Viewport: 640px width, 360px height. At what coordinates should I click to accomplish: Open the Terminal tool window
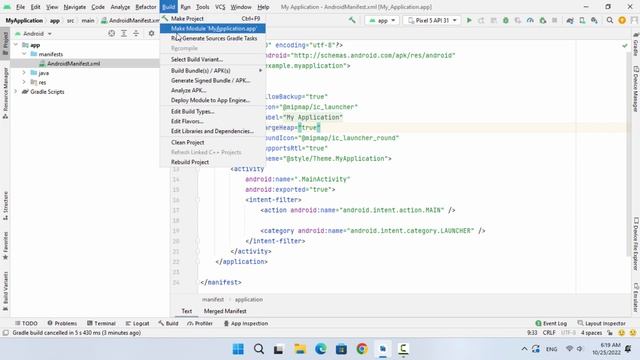click(101, 323)
